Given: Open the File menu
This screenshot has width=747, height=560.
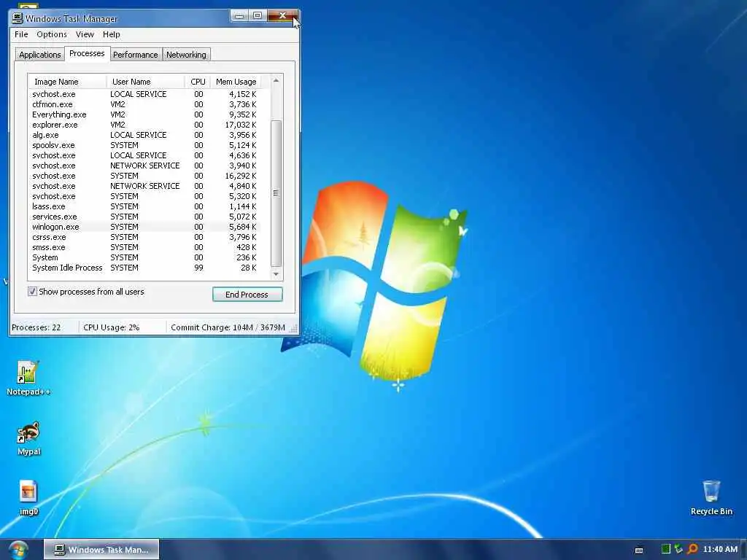Looking at the screenshot, I should coord(21,34).
